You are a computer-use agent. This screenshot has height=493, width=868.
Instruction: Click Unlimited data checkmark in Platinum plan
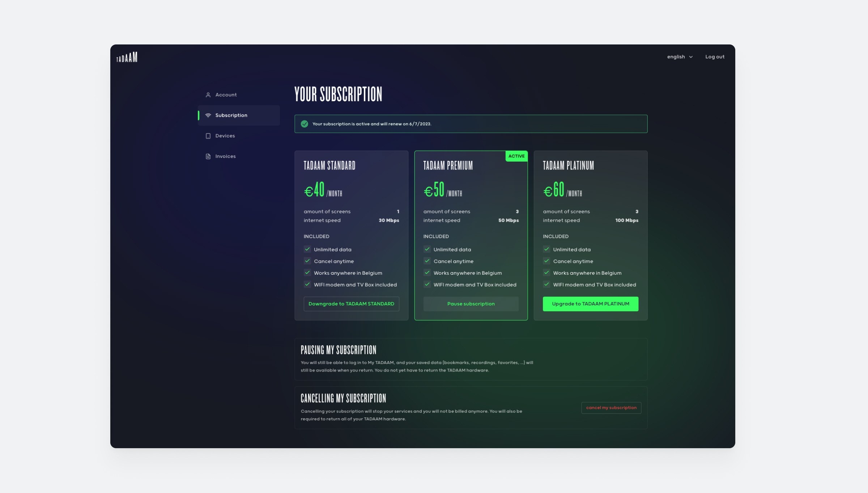coord(546,249)
